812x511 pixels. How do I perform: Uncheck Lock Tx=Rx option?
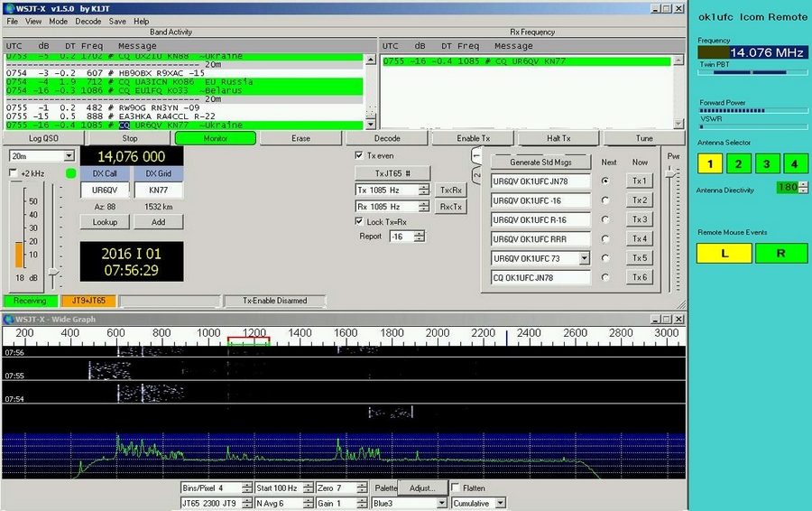point(359,221)
